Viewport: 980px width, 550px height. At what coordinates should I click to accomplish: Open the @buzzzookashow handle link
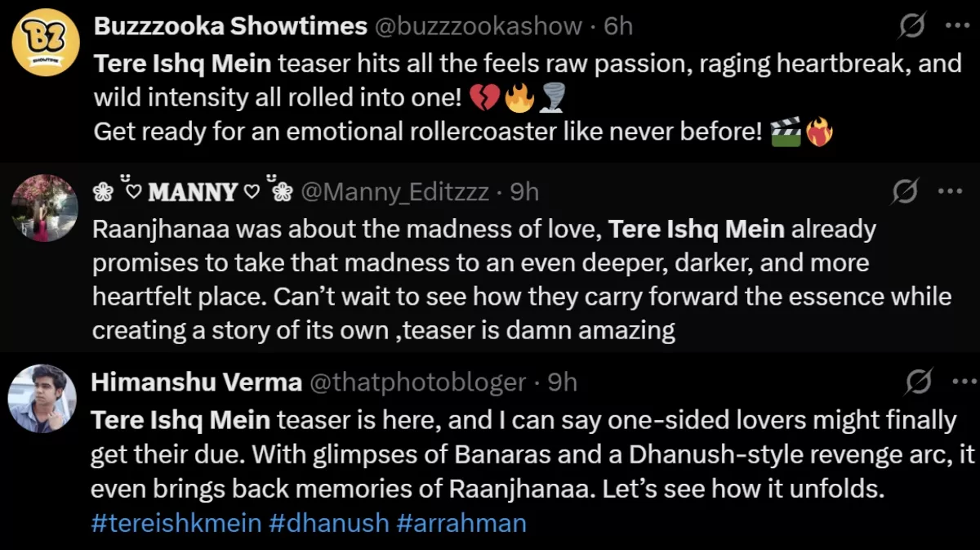478,26
